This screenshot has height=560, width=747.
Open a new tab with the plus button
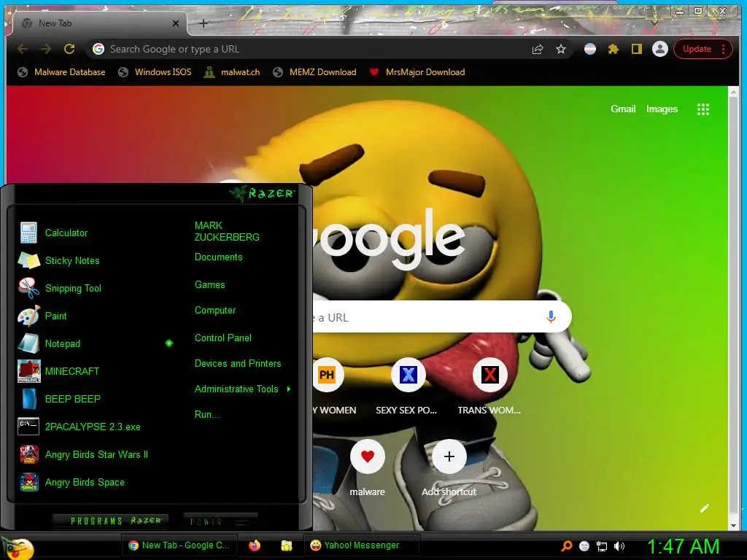[x=204, y=23]
